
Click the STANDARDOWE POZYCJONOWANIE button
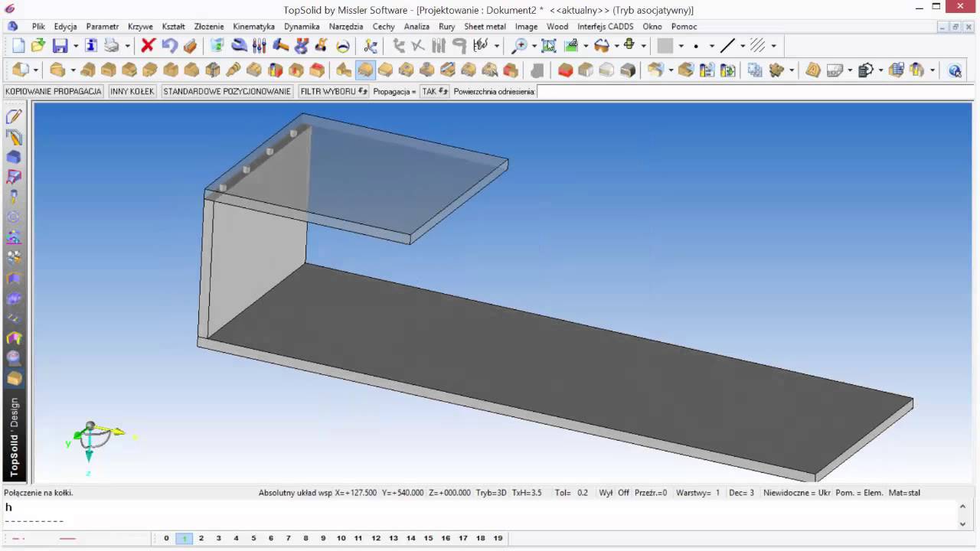227,91
